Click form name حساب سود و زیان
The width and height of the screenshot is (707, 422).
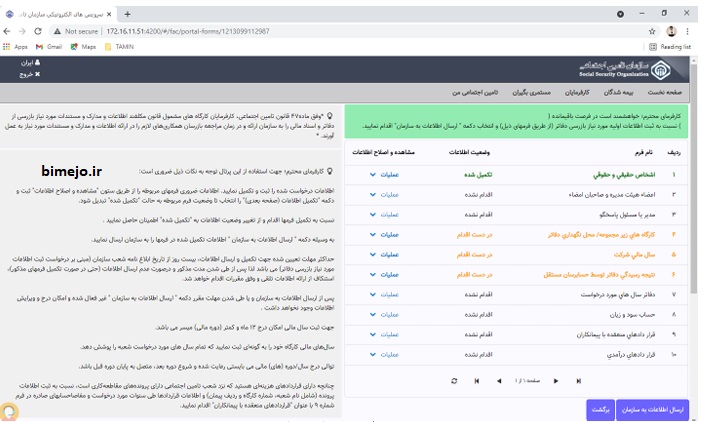[632, 315]
